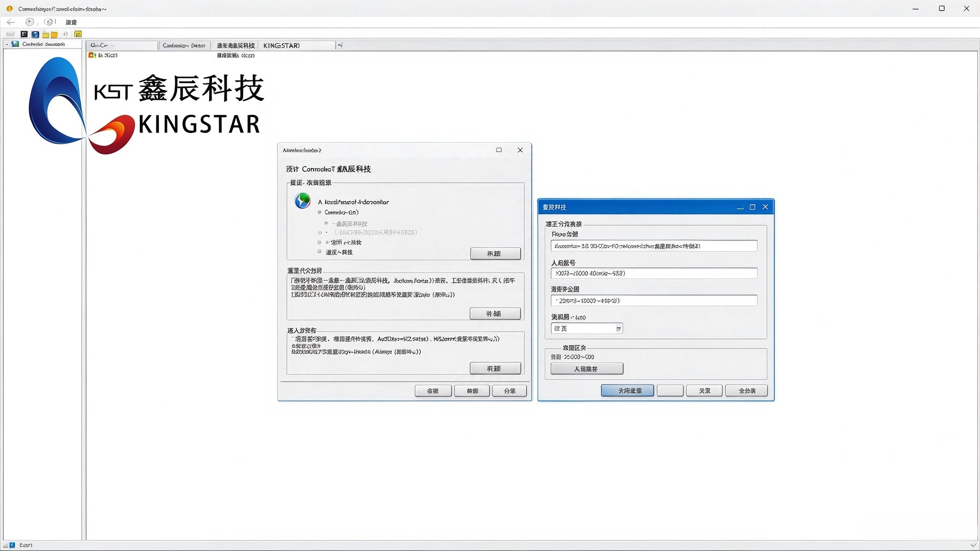
Task: Click the third text field in the blue-titled dialog
Action: [654, 300]
